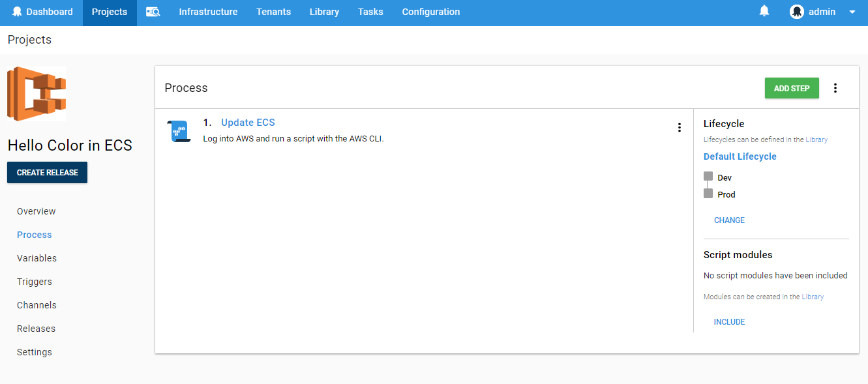This screenshot has width=868, height=384.
Task: Open the Process overflow menu beside Add Step
Action: pos(835,88)
